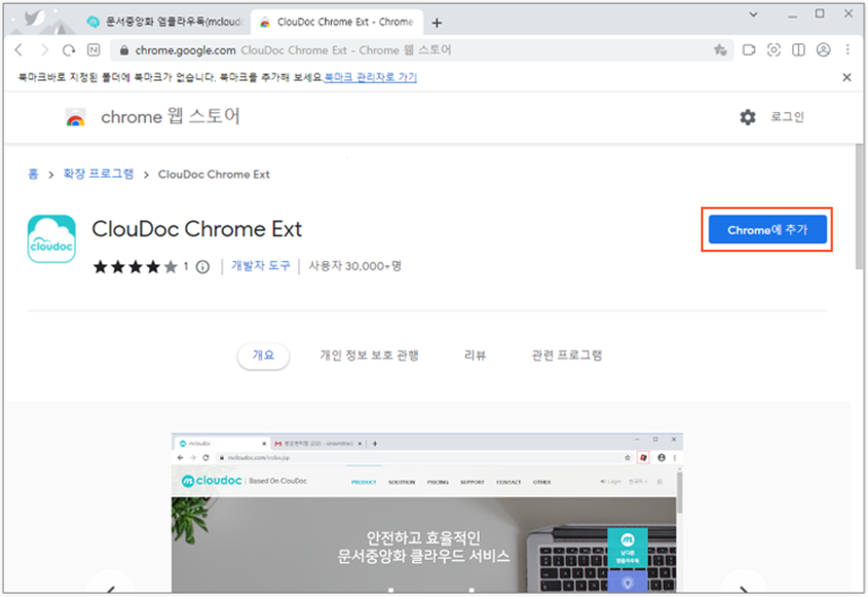Click the lock icon in address bar

click(123, 51)
